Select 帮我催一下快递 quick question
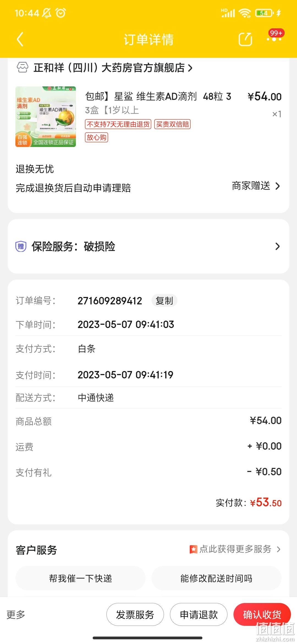 pos(80,578)
